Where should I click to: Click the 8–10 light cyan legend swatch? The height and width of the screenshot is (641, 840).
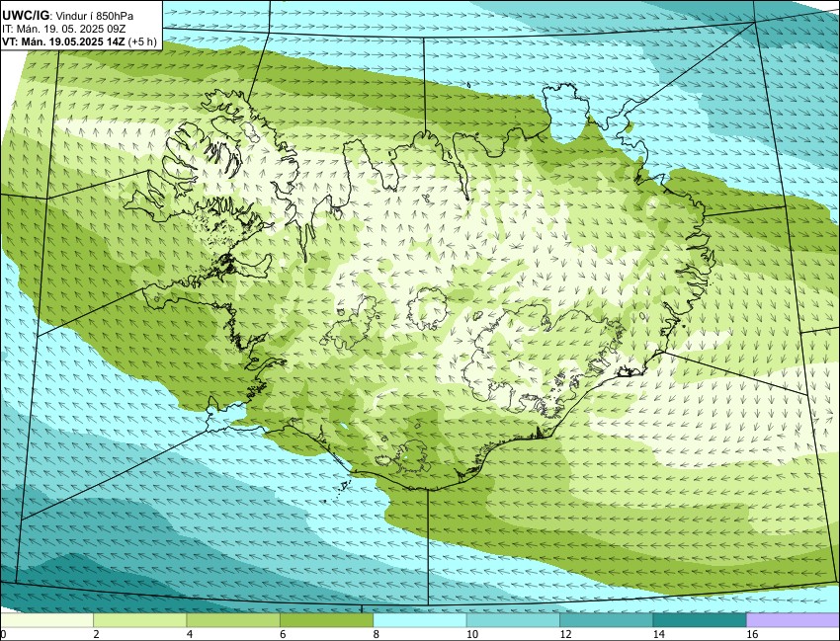click(x=419, y=620)
